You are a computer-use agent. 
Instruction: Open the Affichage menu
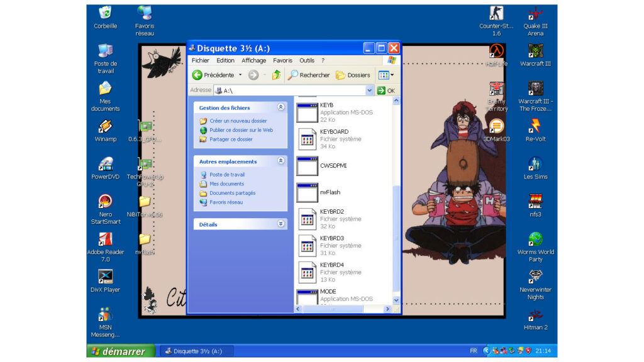tap(253, 60)
